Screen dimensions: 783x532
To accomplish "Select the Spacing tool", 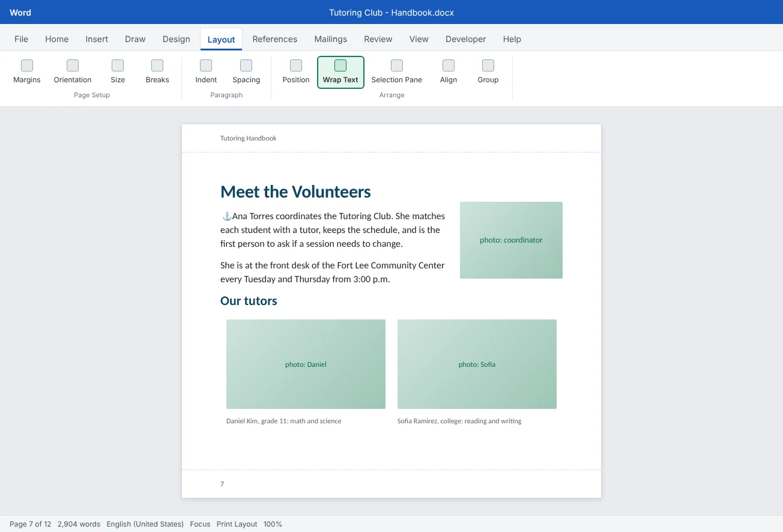I will 246,72.
